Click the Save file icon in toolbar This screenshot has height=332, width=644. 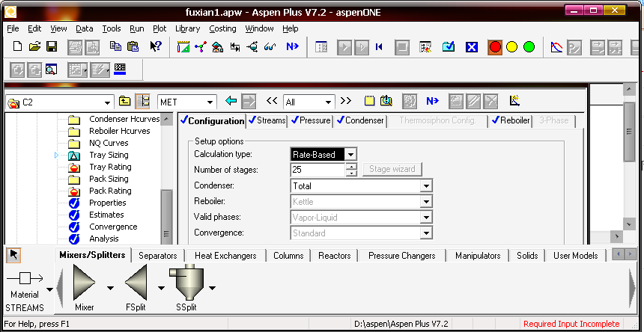coord(52,46)
